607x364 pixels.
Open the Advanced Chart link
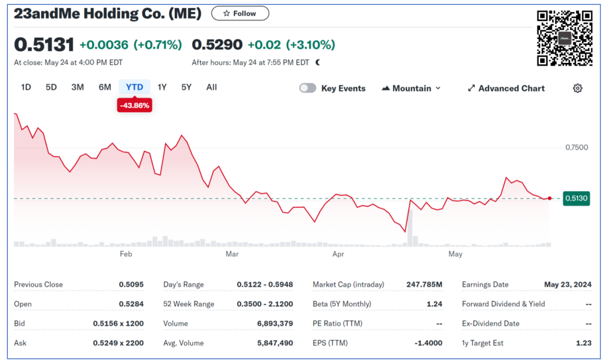(x=511, y=88)
